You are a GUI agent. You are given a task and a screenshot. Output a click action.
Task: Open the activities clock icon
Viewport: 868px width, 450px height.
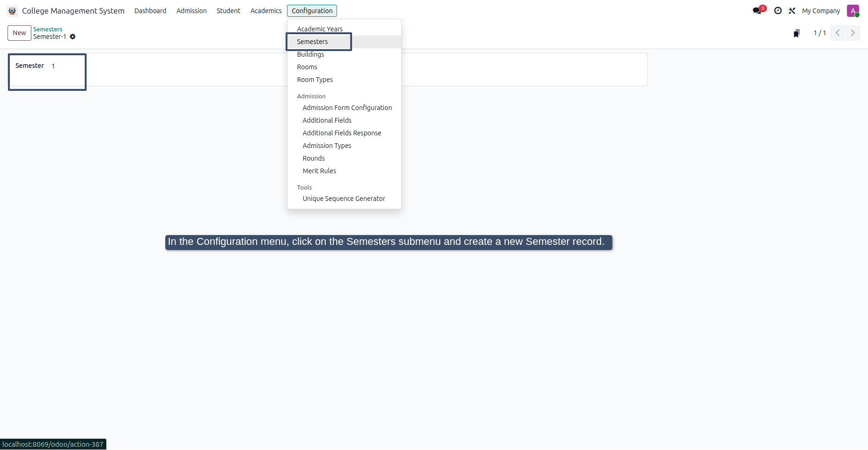(x=778, y=11)
